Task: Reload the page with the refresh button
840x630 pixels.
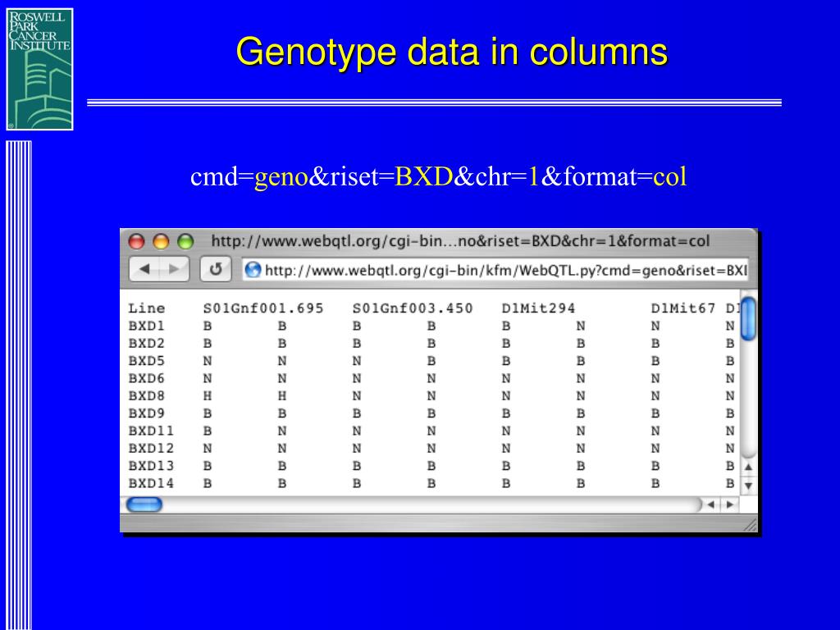Action: [x=216, y=269]
